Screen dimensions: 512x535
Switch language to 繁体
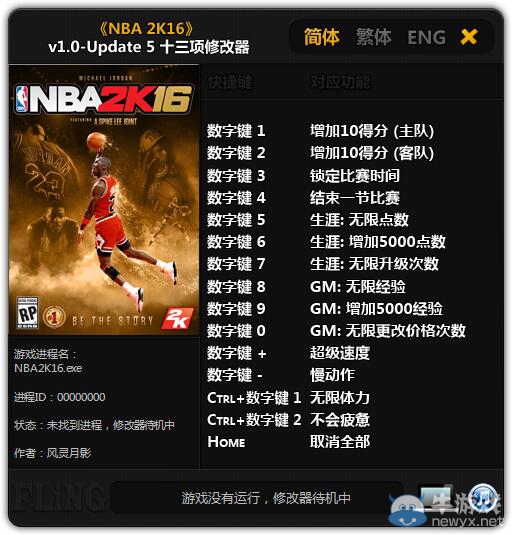coord(374,37)
